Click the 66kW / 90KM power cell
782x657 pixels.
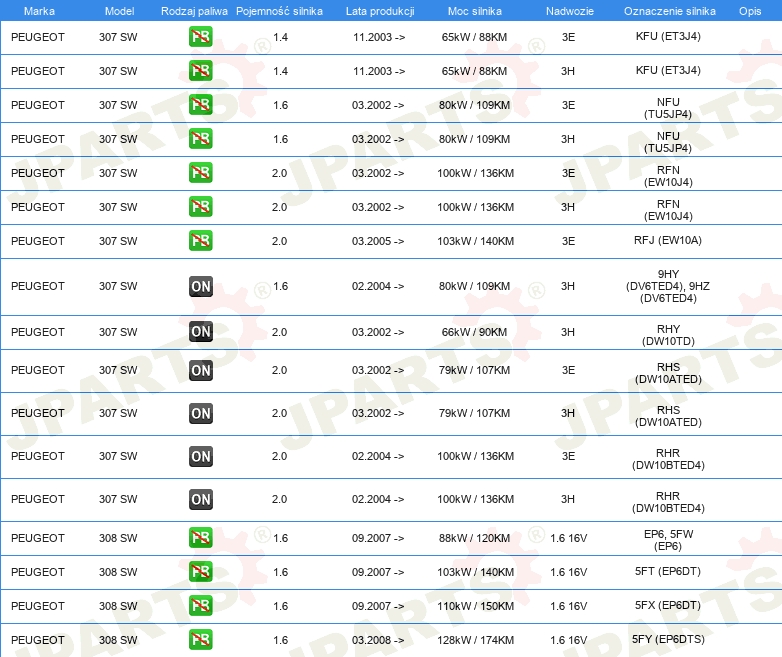coord(474,332)
